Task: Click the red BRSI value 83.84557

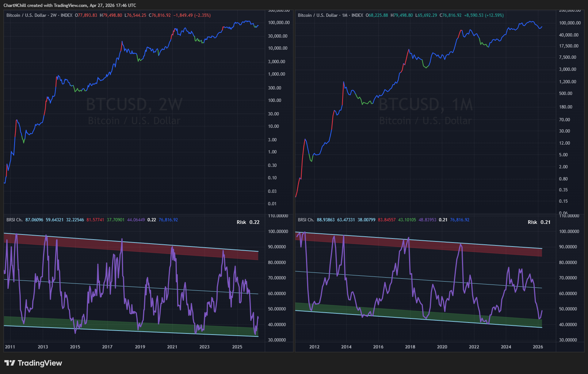Action: pos(387,220)
